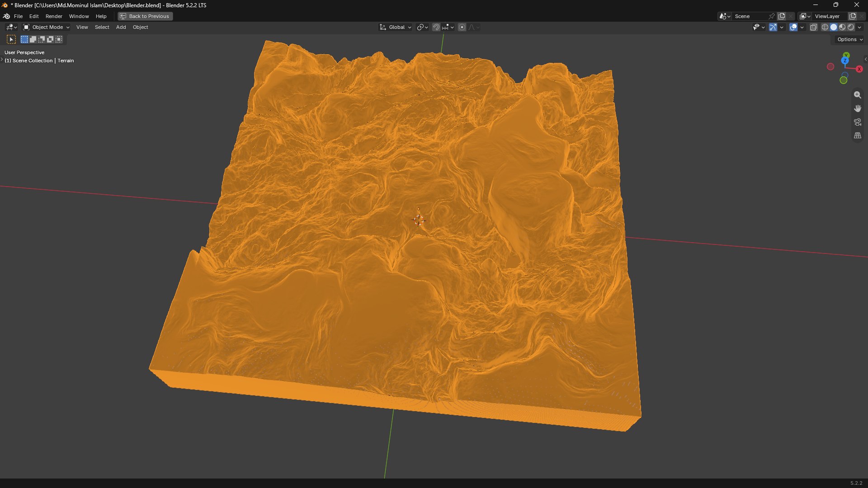Switch perspective/orthographic with the grid icon

point(857,136)
